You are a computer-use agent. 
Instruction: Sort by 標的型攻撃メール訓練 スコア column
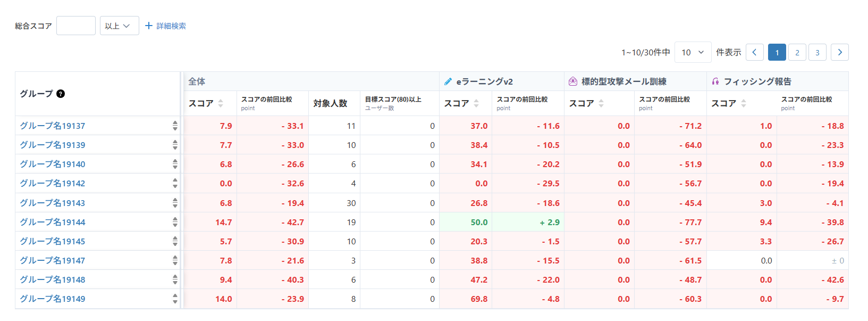pos(601,103)
